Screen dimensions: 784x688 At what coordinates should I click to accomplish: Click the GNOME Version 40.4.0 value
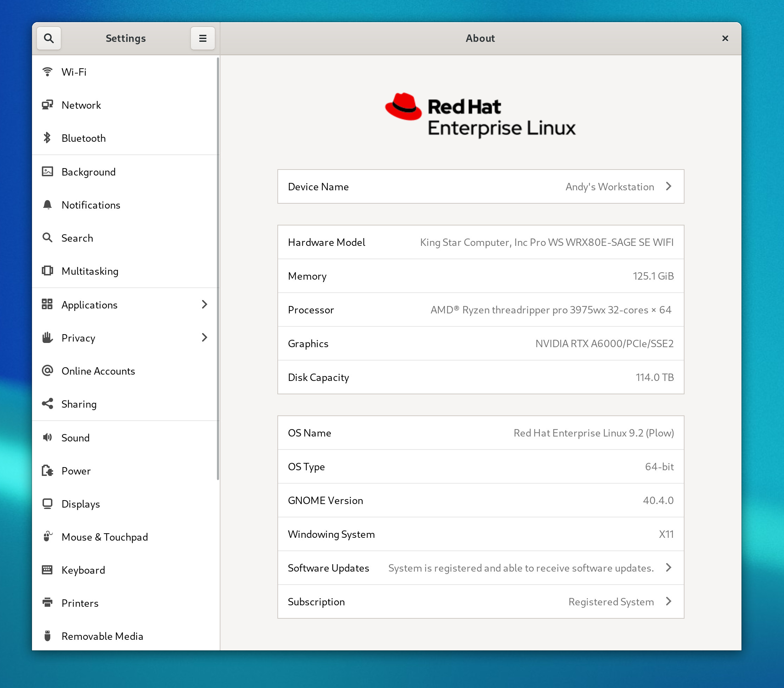(x=658, y=501)
